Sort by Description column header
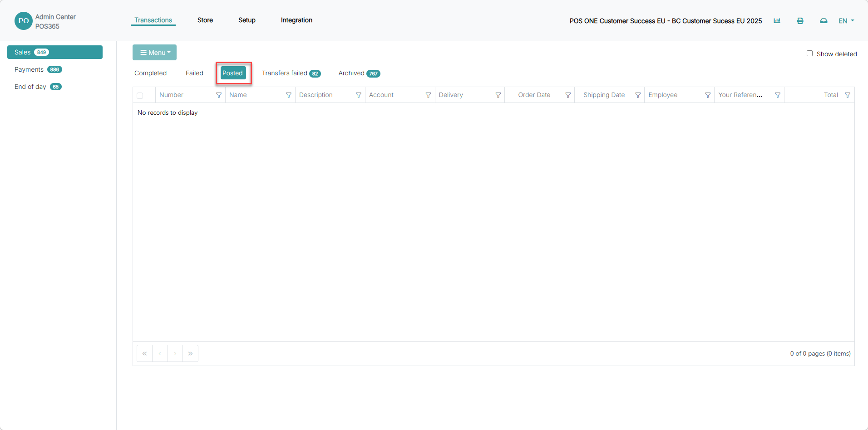 (316, 95)
